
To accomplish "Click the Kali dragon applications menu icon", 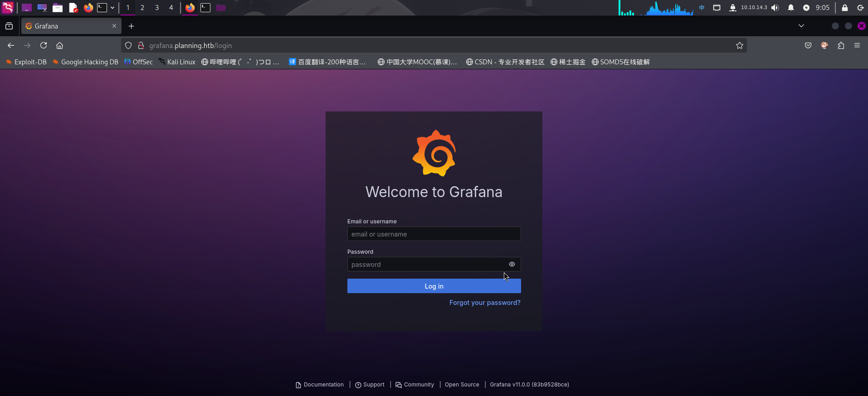I will point(8,8).
